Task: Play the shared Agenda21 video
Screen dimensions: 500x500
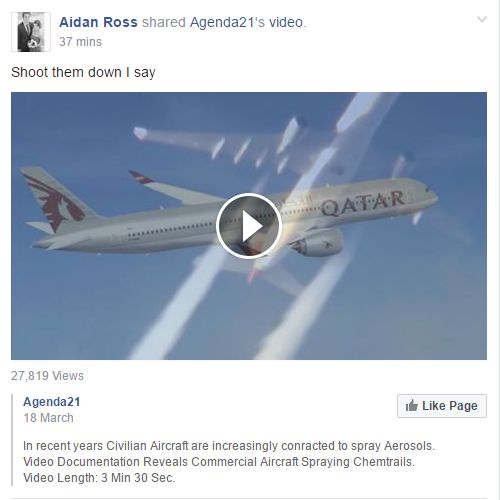Action: coord(249,226)
